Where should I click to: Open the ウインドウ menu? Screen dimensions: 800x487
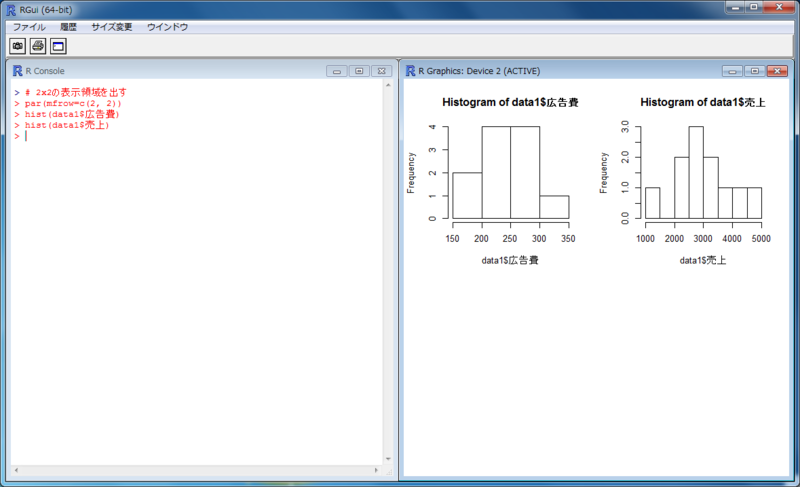pos(167,27)
